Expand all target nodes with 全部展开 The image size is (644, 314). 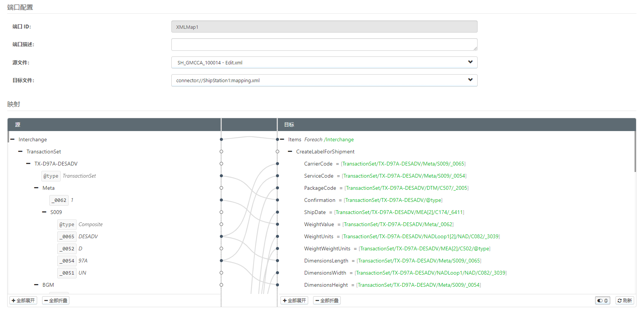pyautogui.click(x=294, y=300)
